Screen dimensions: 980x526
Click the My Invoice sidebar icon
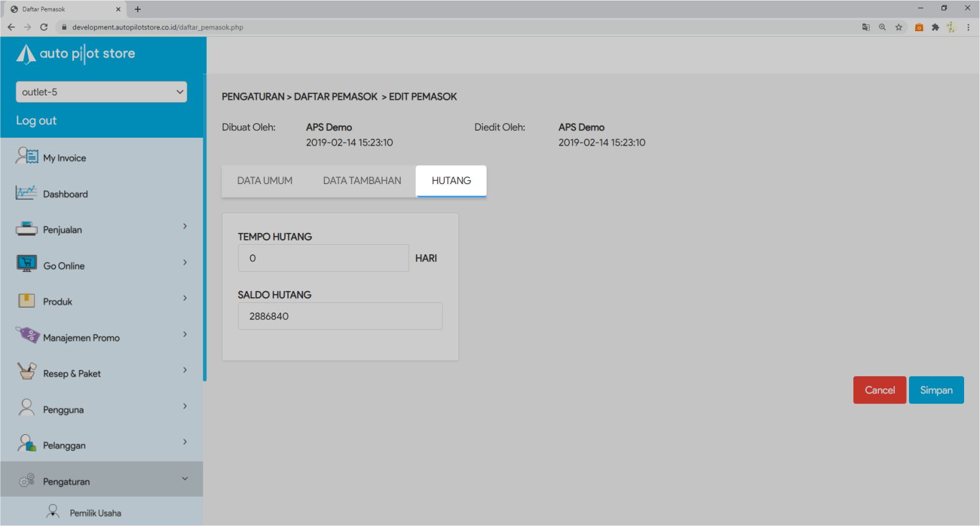click(27, 157)
